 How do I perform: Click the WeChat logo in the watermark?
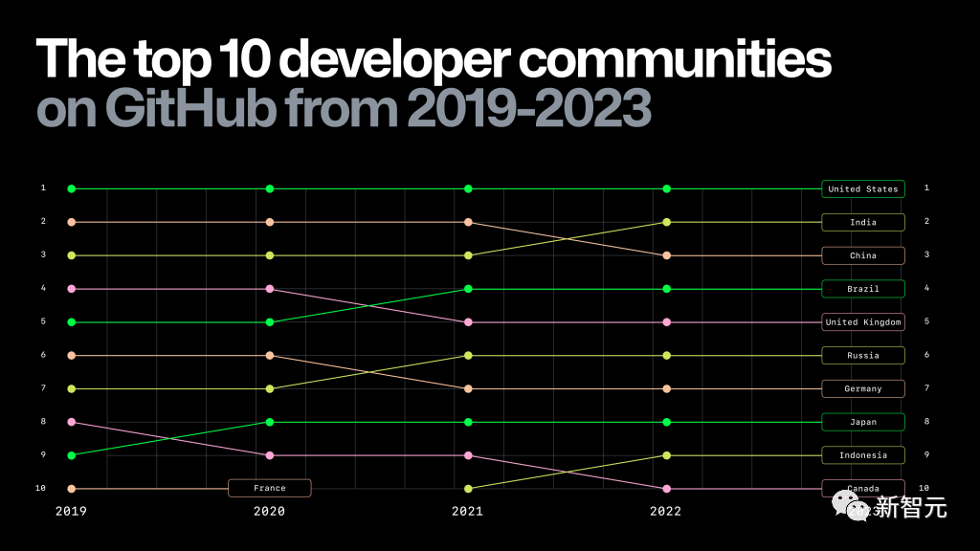click(846, 504)
